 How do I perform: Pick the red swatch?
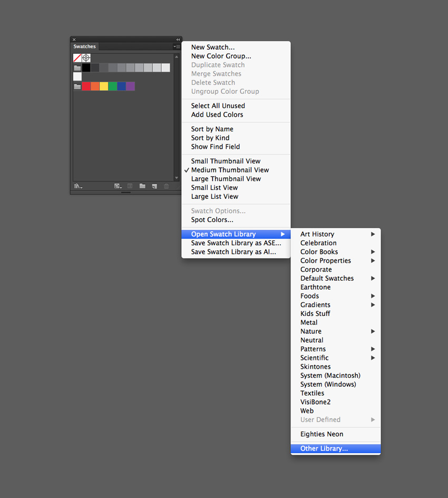tap(86, 87)
